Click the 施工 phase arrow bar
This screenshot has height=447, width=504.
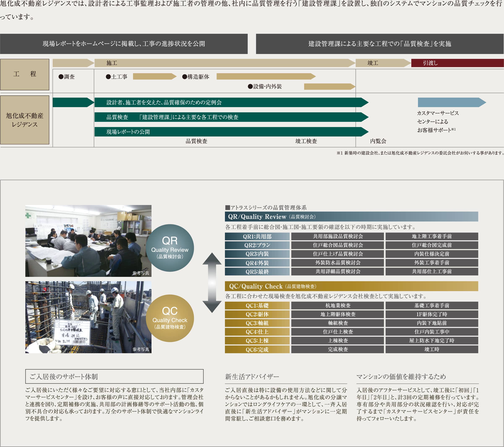[x=225, y=63]
